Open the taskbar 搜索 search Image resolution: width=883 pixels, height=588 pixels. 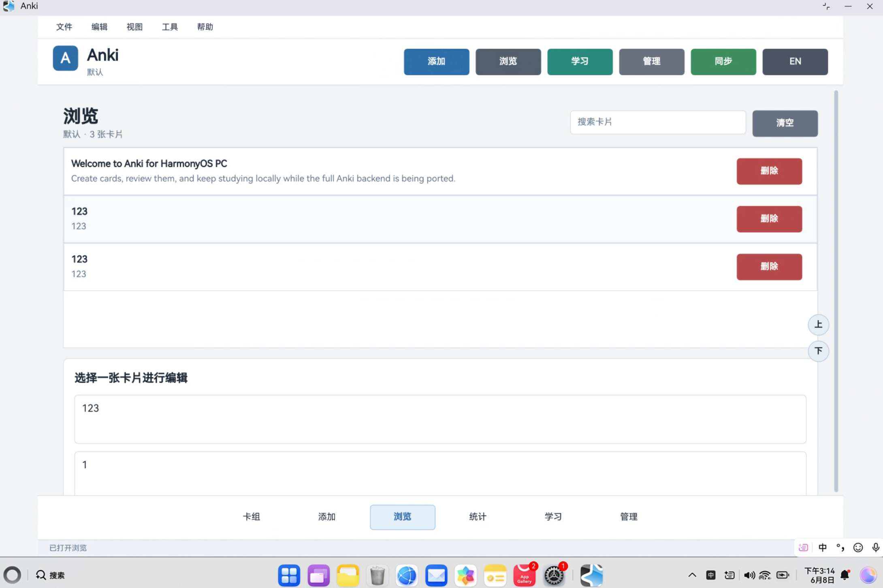(50, 575)
